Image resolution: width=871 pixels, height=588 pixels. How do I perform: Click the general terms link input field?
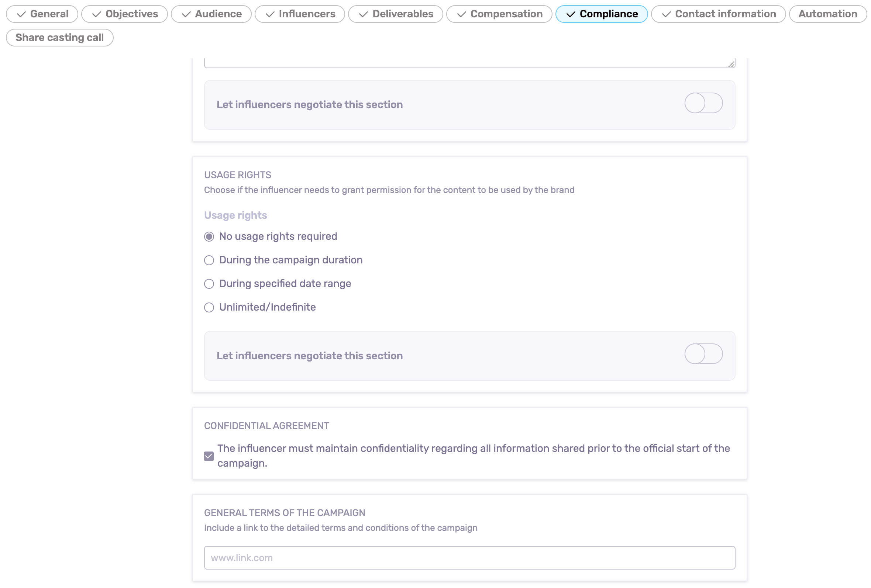(x=469, y=557)
